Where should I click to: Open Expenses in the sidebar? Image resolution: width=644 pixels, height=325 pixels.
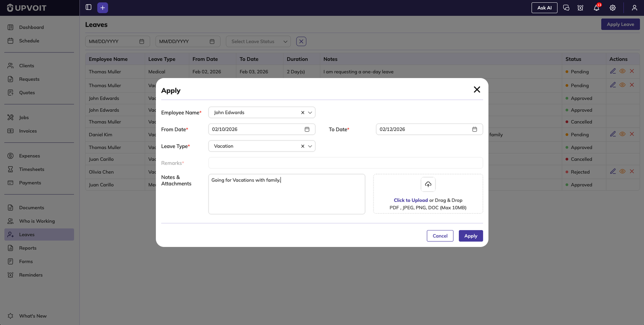click(39, 156)
